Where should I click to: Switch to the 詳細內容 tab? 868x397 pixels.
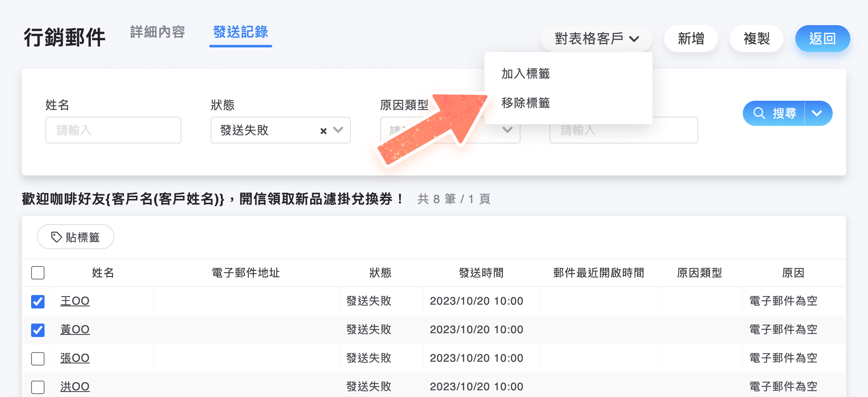click(x=158, y=32)
